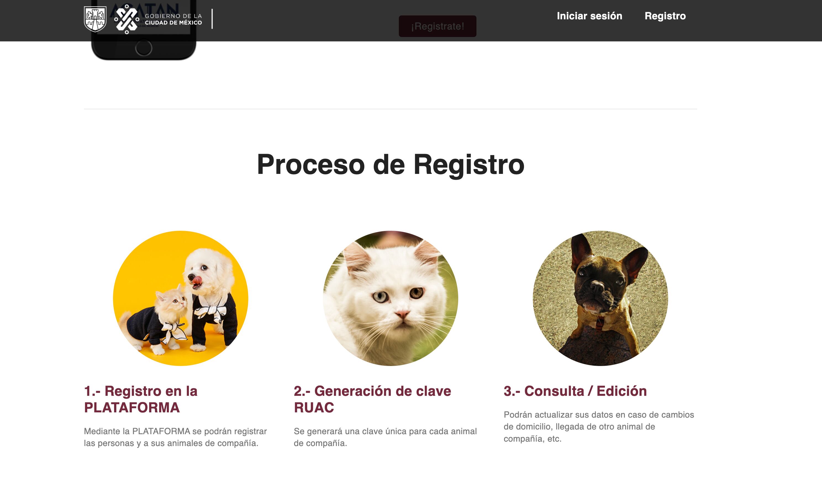Click the Podrán actualizar sus datos paragraph
This screenshot has height=504, width=822.
point(599,427)
